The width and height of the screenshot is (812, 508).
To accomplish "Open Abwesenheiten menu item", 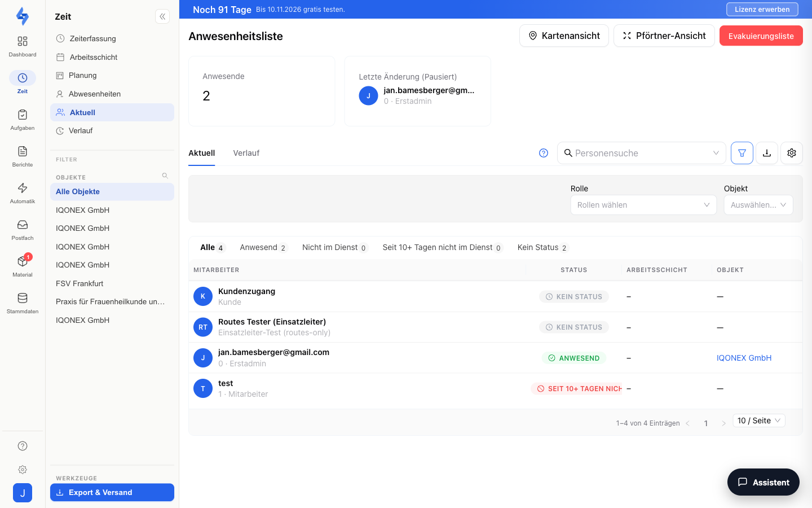I will pyautogui.click(x=112, y=94).
